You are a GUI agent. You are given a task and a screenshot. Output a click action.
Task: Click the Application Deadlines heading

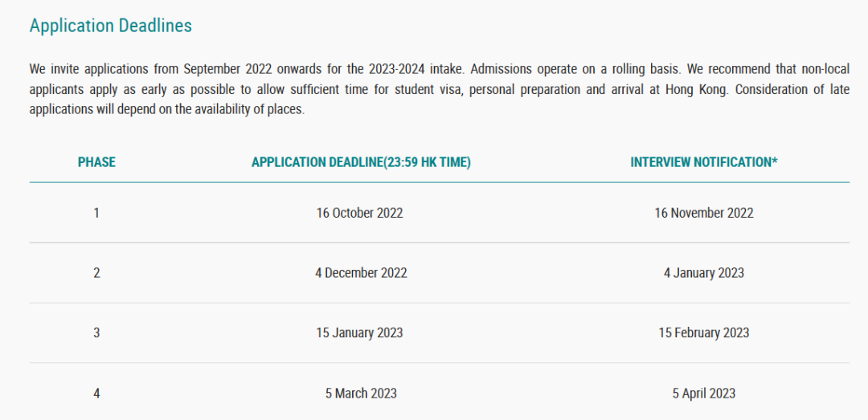point(111,26)
